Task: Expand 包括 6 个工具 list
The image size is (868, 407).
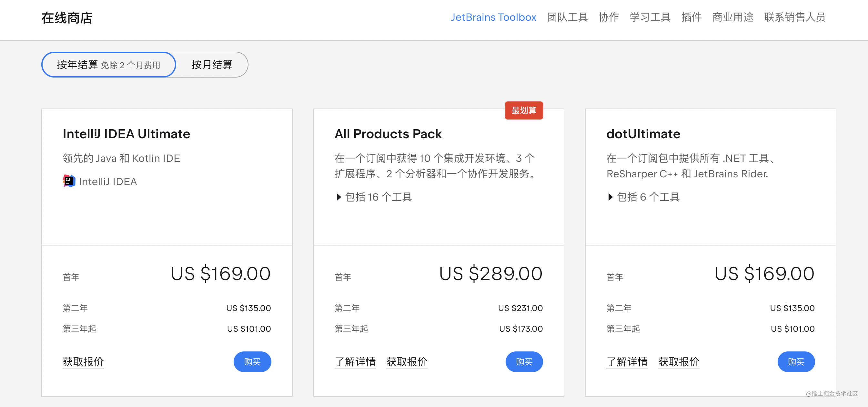Action: pos(644,197)
